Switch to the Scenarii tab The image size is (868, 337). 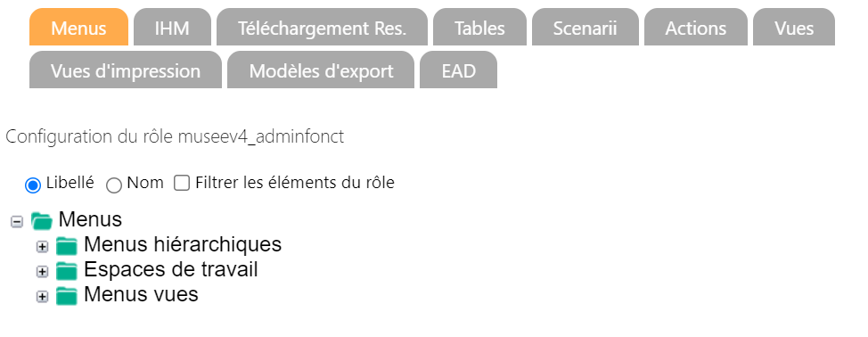(585, 27)
